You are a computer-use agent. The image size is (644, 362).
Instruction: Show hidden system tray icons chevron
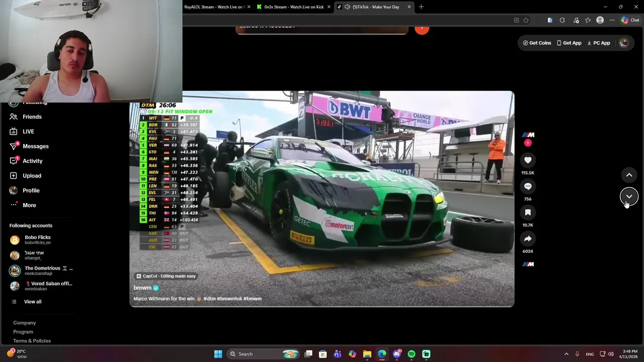click(566, 354)
